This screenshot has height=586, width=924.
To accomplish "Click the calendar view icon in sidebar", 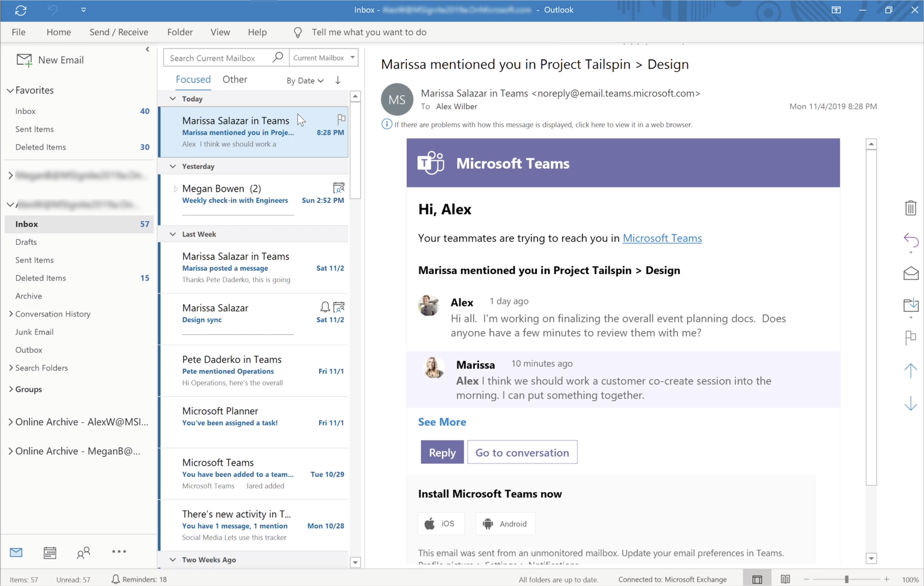I will (x=49, y=552).
